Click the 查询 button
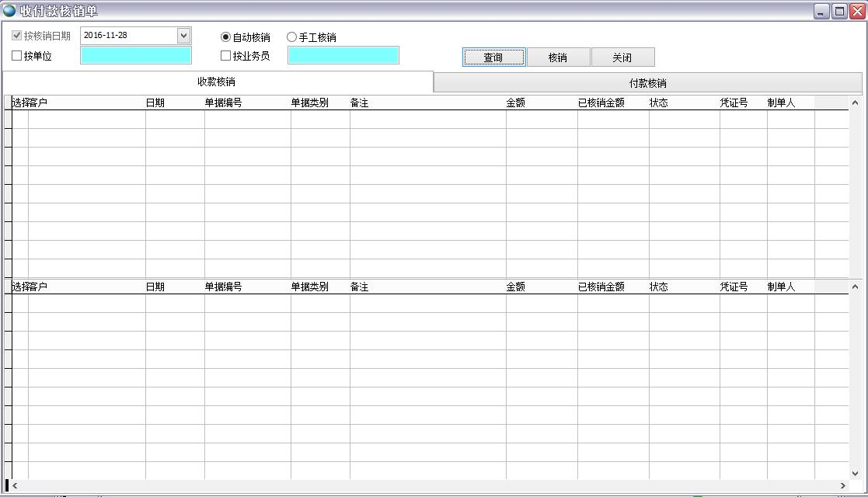 [493, 57]
